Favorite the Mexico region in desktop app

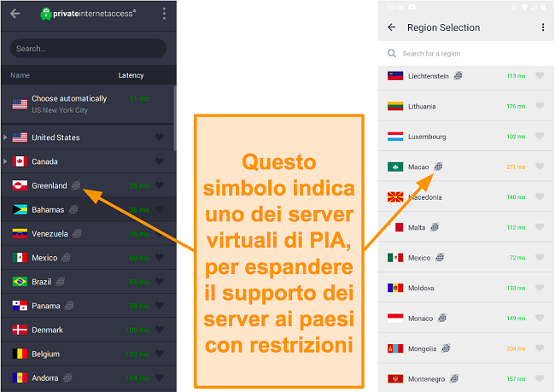tap(160, 257)
